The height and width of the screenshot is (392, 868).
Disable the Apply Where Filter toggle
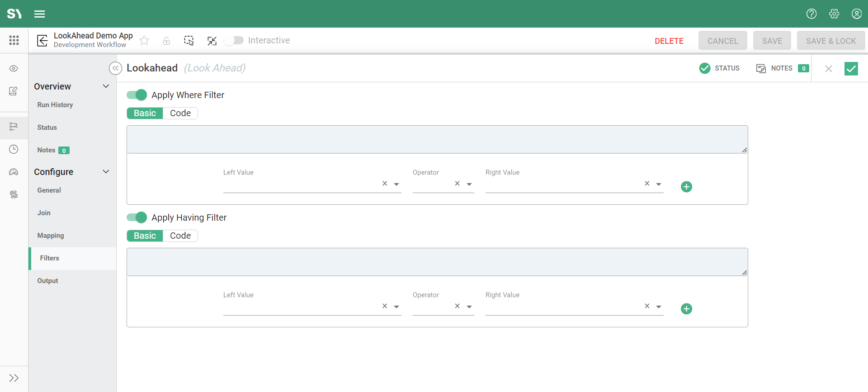click(x=137, y=95)
